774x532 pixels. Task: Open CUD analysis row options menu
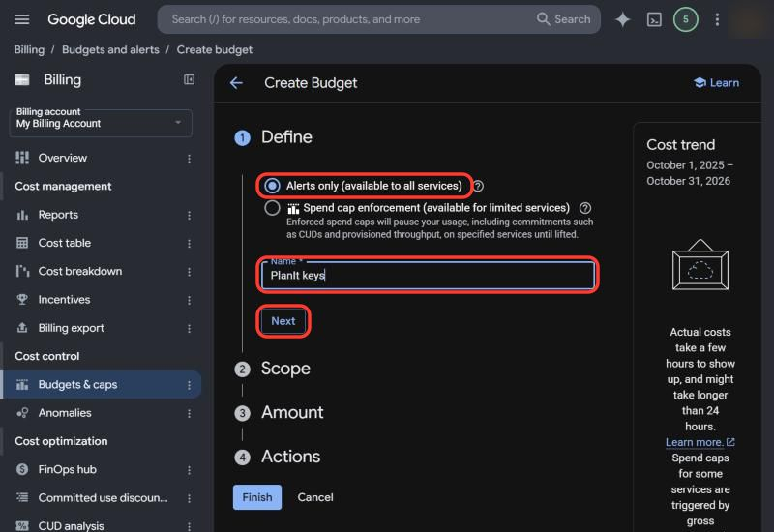[x=189, y=526]
